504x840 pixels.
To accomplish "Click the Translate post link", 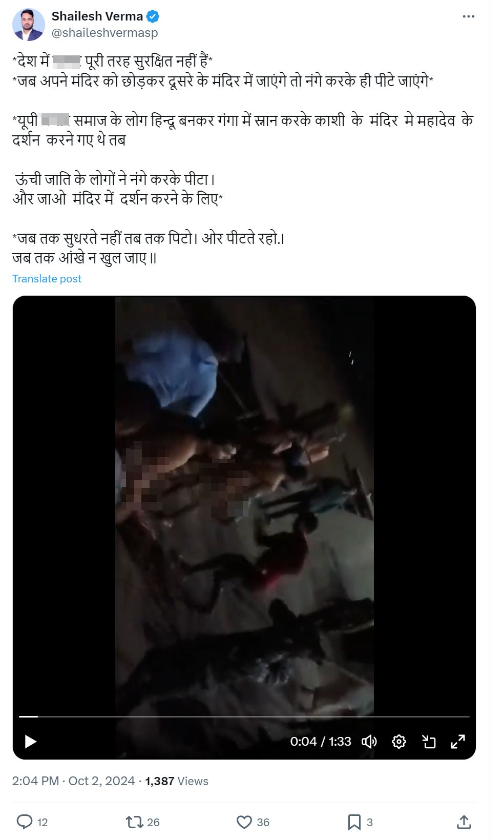I will tap(47, 279).
